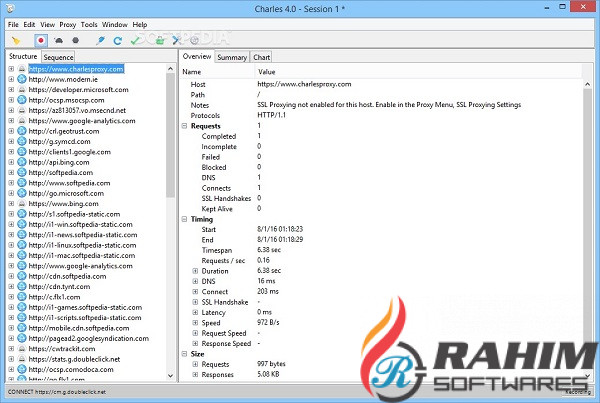Click globe icon of http://api.bing.com

[22, 162]
